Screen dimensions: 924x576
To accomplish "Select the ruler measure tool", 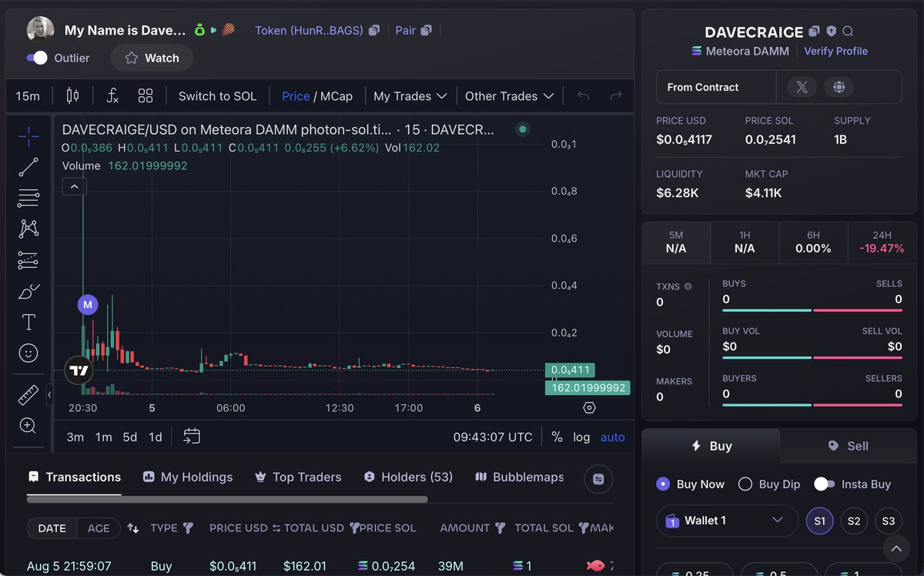I will pyautogui.click(x=28, y=395).
